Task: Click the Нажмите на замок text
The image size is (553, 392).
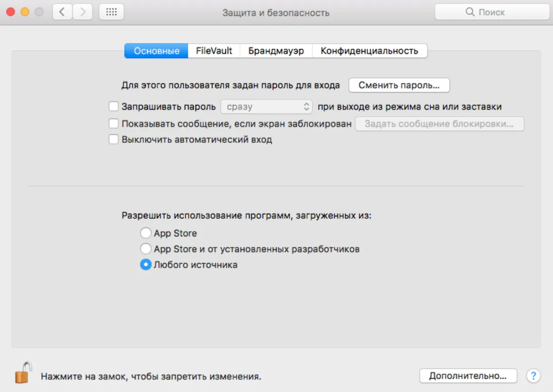Action: point(151,376)
